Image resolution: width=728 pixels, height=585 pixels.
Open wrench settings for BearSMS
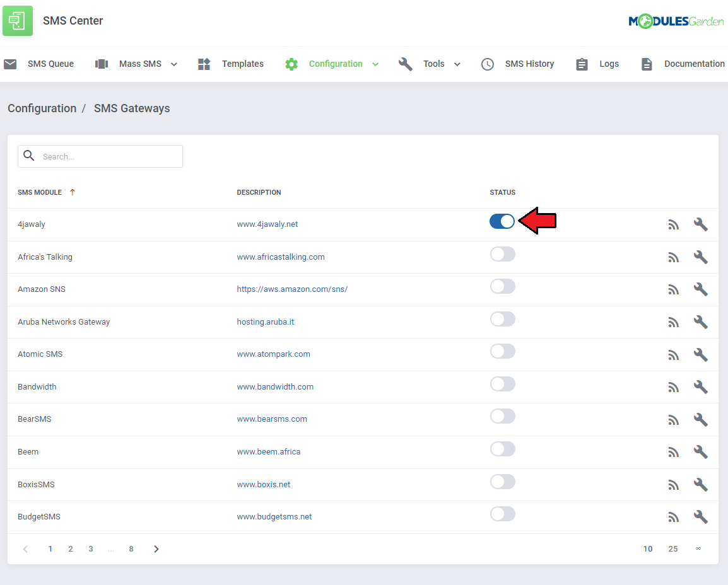[x=701, y=420]
